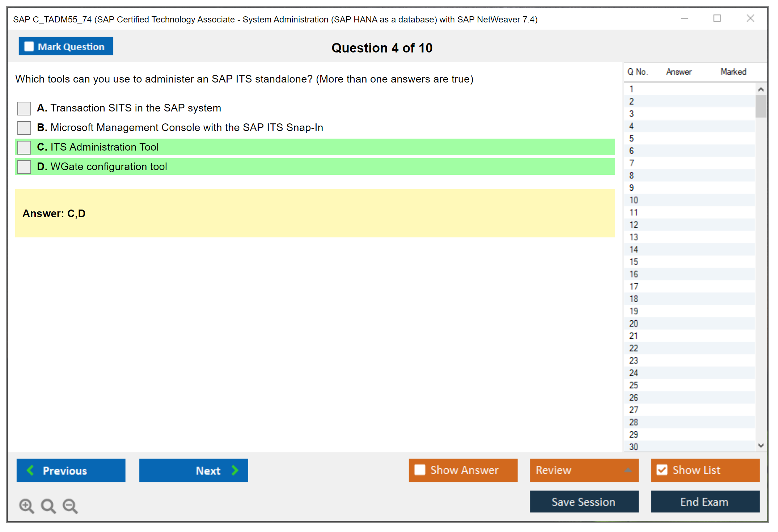This screenshot has height=532, width=778.
Task: Toggle the Mark Question checkbox
Action: 29,47
